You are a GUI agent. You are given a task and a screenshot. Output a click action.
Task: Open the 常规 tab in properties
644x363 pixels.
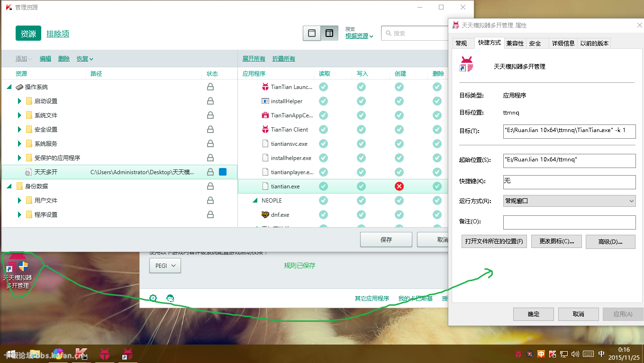pos(461,43)
